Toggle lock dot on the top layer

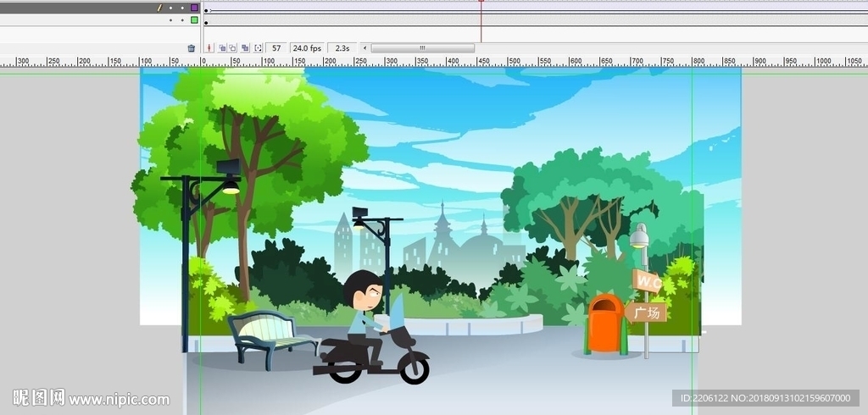coord(182,8)
